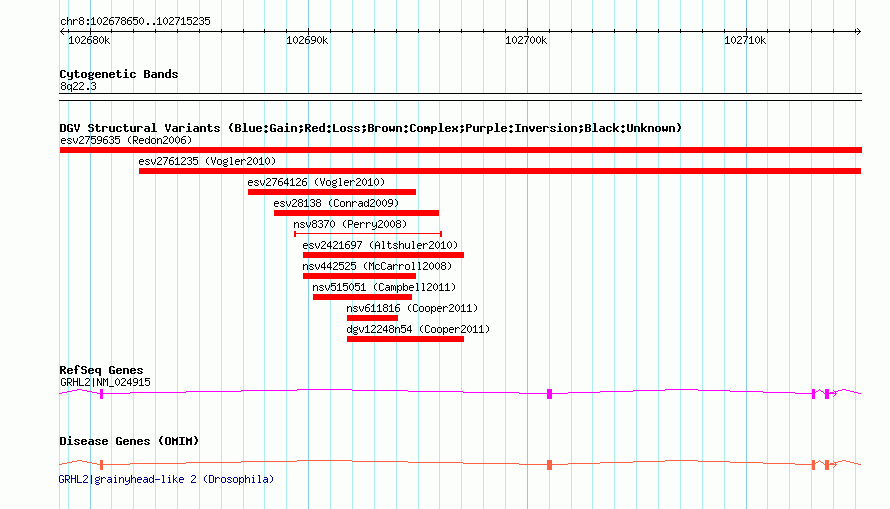This screenshot has height=509, width=890.
Task: Select the 8q22.3 band label
Action: [78, 86]
